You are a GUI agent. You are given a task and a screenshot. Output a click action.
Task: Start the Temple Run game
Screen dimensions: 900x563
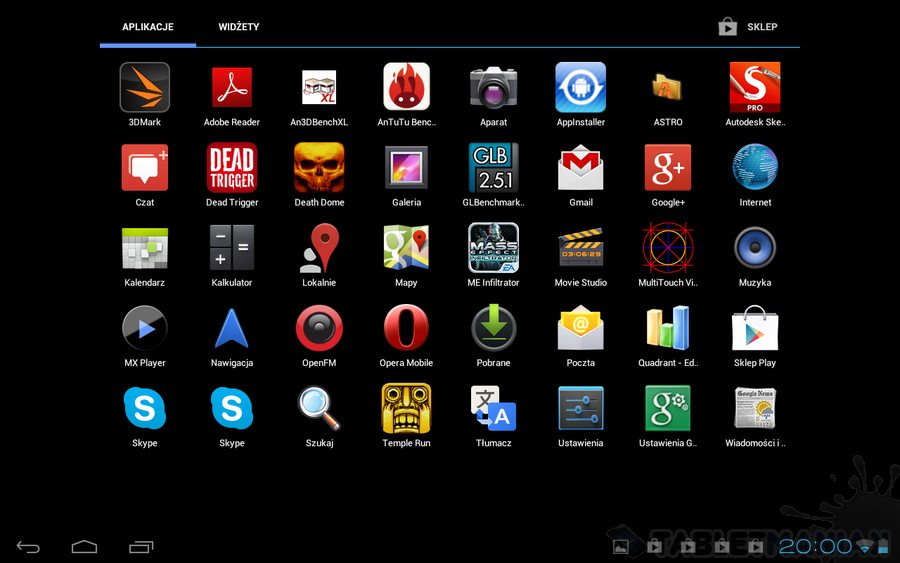click(x=406, y=408)
